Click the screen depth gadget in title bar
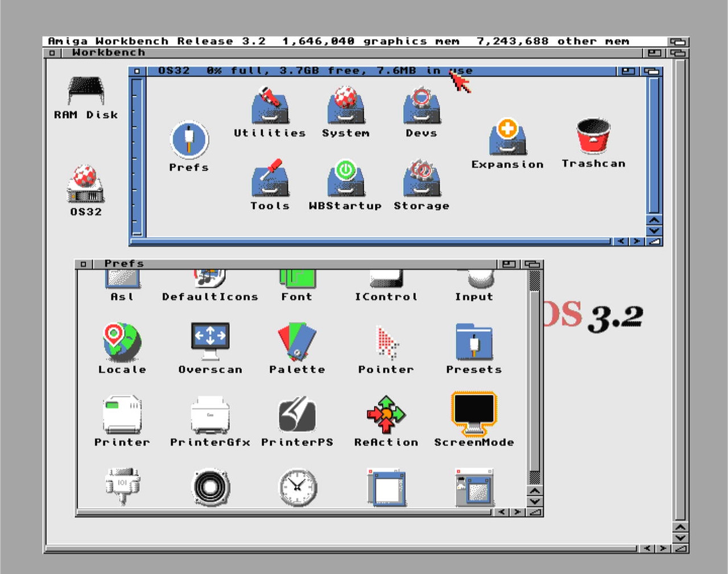Viewport: 728px width, 574px height. click(677, 42)
